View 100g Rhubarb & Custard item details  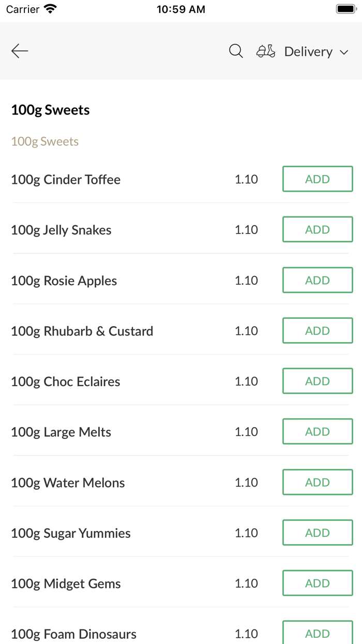(82, 331)
